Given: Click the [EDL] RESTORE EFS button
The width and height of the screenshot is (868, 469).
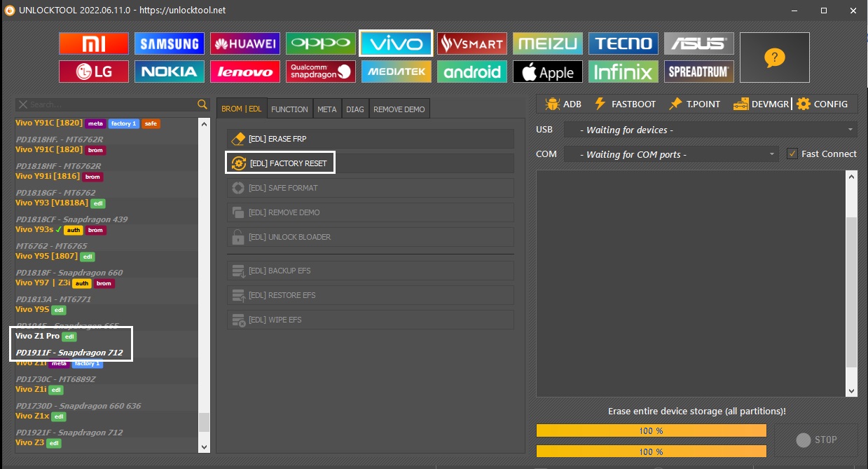Looking at the screenshot, I should coord(371,295).
